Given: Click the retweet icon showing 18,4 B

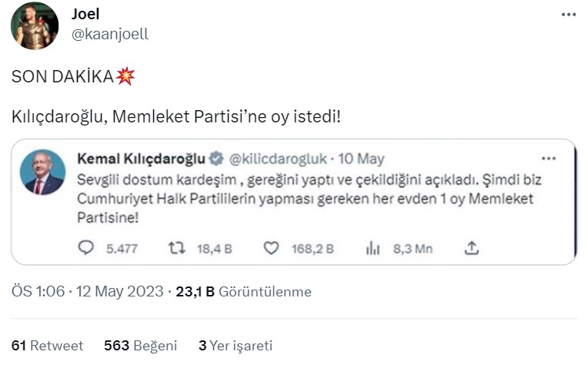Looking at the screenshot, I should click(x=176, y=248).
